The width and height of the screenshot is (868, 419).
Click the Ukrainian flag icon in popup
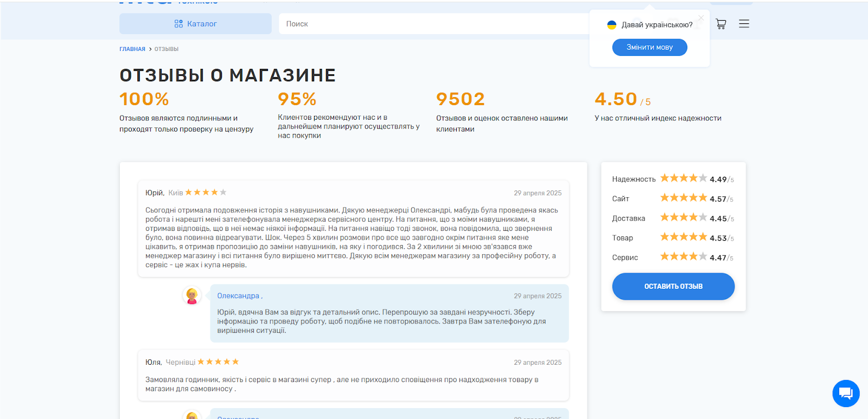point(611,25)
